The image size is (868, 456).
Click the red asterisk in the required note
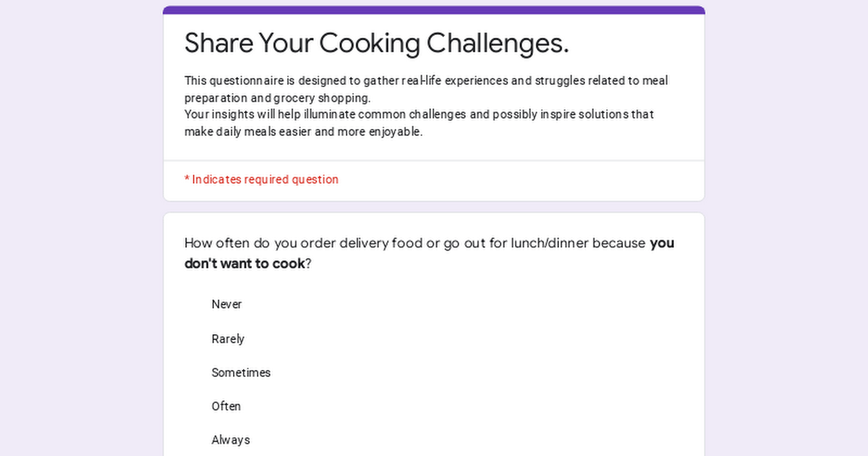(x=187, y=178)
